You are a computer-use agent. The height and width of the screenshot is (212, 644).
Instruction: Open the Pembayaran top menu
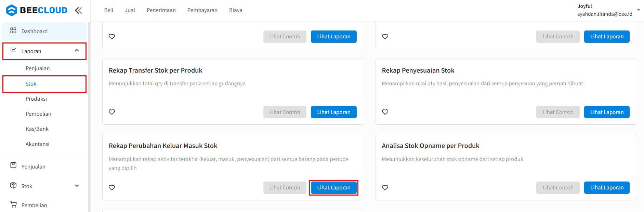[x=202, y=10]
